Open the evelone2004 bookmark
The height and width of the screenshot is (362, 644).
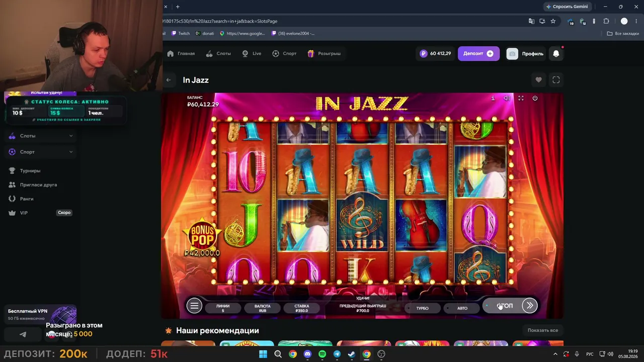pyautogui.click(x=293, y=34)
